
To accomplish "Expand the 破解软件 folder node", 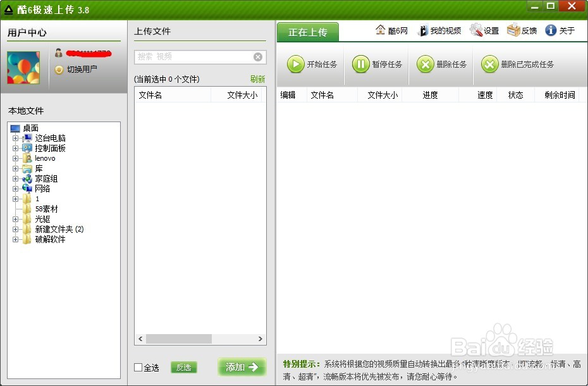I will click(x=15, y=240).
